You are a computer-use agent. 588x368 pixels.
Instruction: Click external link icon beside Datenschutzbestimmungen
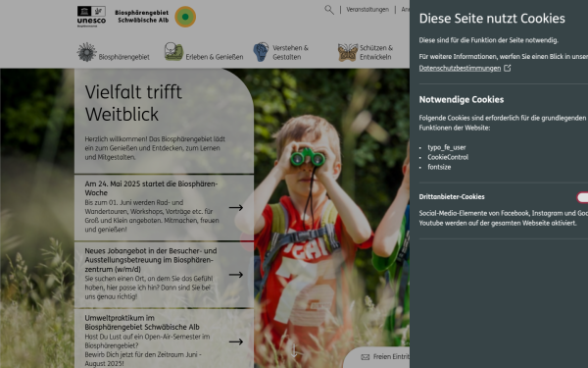click(507, 68)
